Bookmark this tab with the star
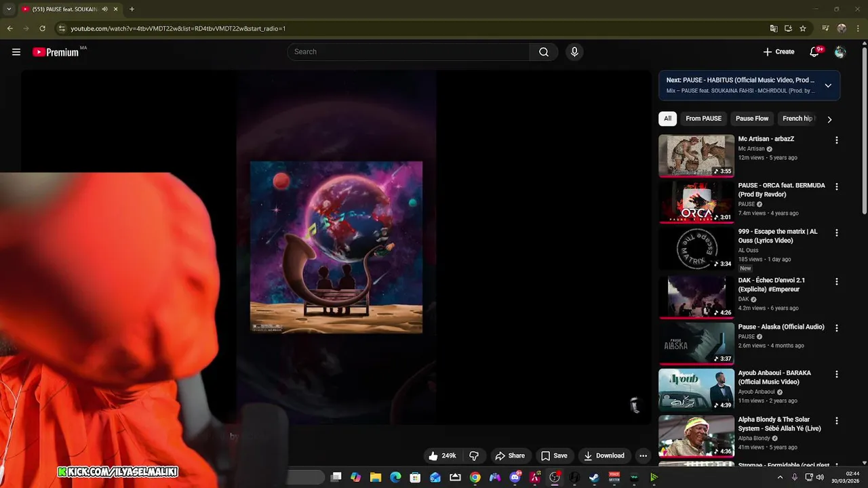868x488 pixels. coord(803,28)
